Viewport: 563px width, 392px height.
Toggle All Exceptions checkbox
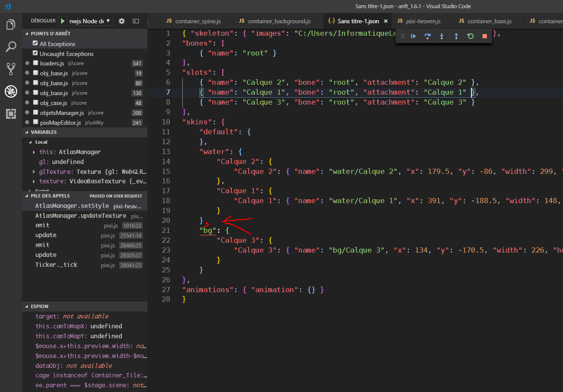tap(35, 43)
